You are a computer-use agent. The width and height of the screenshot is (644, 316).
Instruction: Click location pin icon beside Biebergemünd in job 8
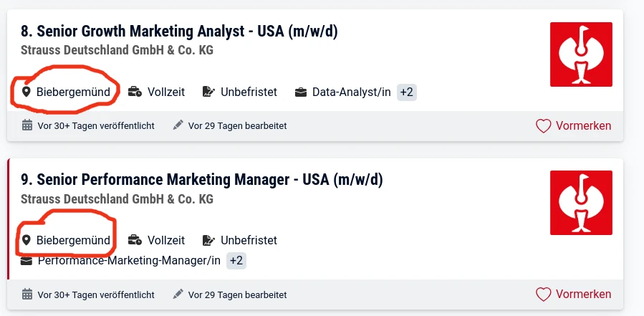click(x=27, y=92)
